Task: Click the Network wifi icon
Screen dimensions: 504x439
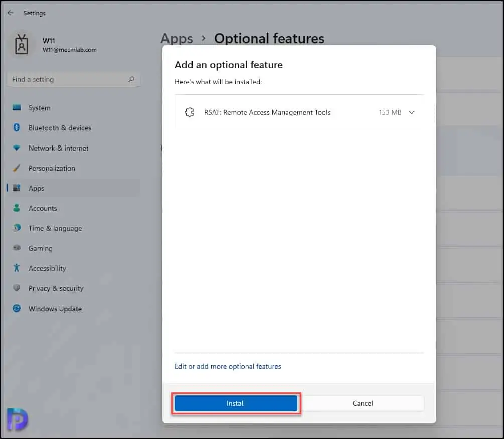Action: tap(17, 148)
